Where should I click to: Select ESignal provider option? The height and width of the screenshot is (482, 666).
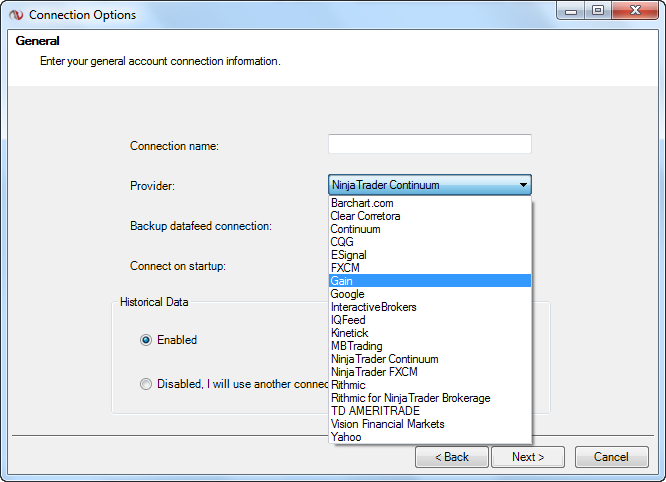(x=430, y=255)
